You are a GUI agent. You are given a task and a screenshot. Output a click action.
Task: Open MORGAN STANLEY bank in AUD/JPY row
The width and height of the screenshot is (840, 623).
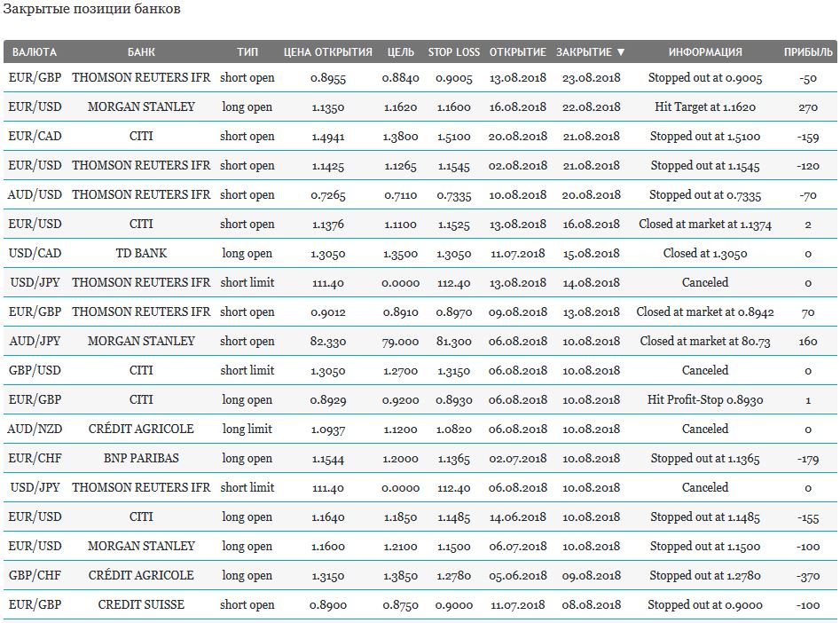coord(141,341)
